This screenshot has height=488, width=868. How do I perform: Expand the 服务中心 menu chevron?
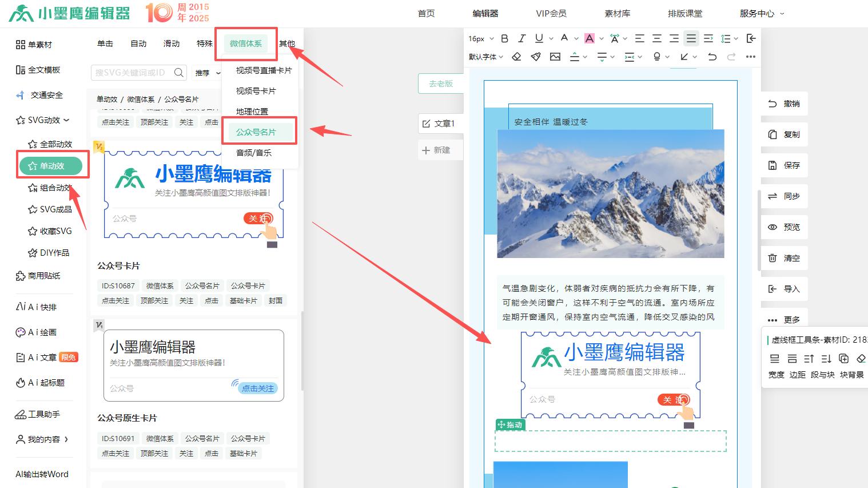[782, 13]
